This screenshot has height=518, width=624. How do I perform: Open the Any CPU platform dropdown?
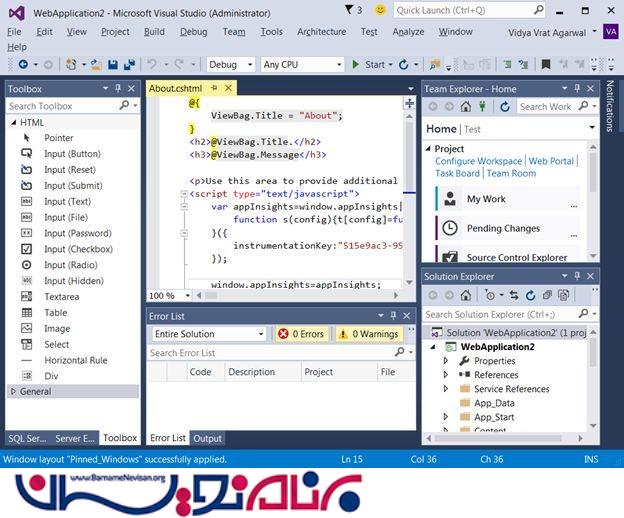tap(298, 65)
